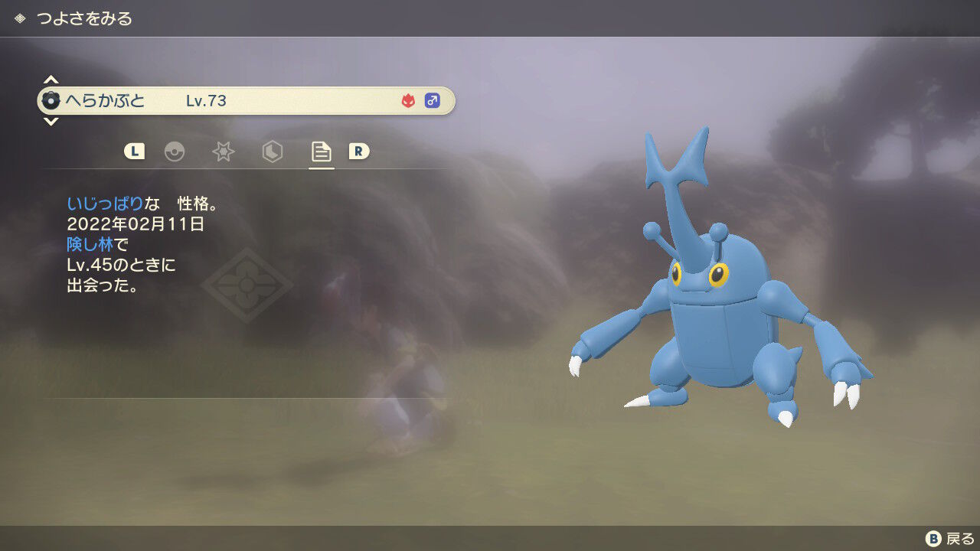Viewport: 980px width, 551px height.
Task: Click the date 2022年02月11日
Action: [136, 225]
